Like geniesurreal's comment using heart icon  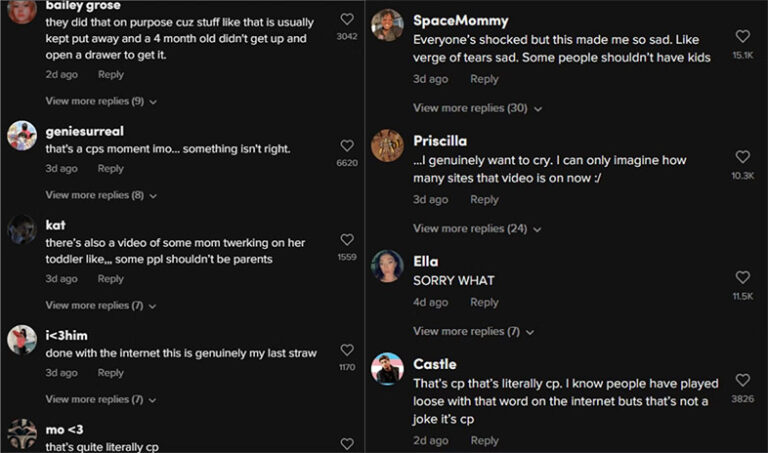tap(347, 146)
